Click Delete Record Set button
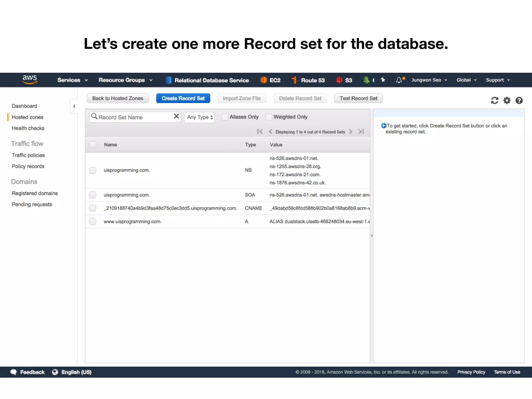 point(300,98)
